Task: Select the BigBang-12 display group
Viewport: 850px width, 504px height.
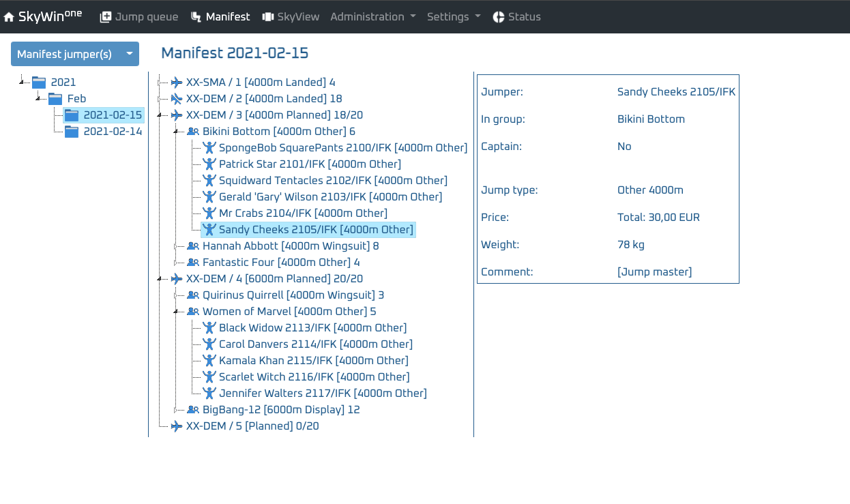Action: pyautogui.click(x=280, y=410)
